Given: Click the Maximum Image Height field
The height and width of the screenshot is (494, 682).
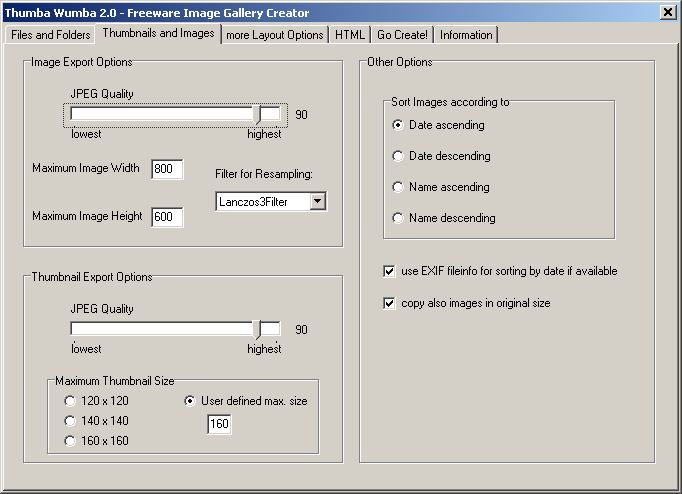Looking at the screenshot, I should pos(167,217).
